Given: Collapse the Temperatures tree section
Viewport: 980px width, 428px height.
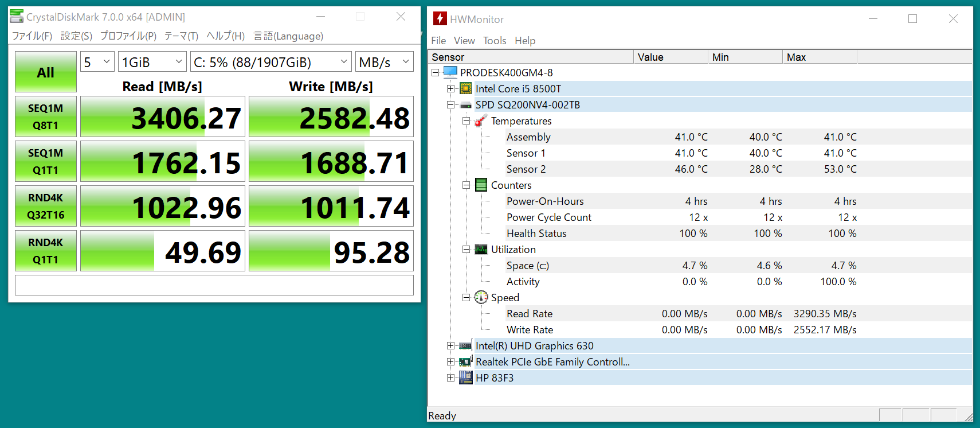Looking at the screenshot, I should click(x=467, y=121).
